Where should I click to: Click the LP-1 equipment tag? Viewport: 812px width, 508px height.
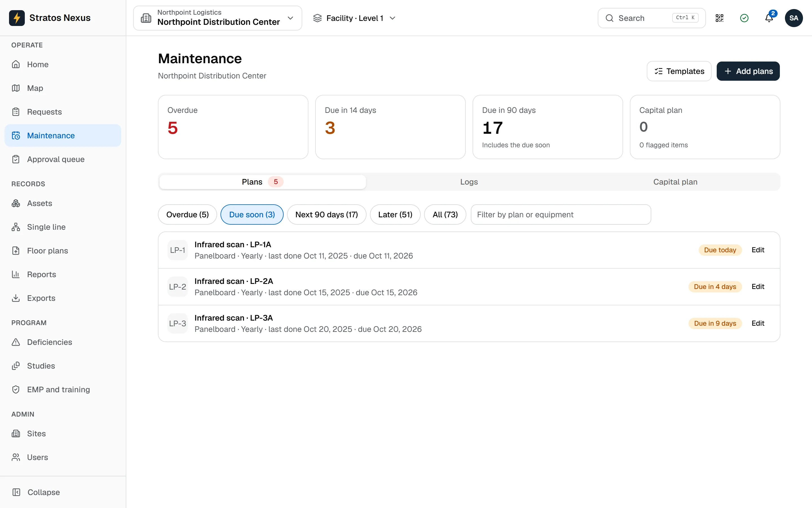pyautogui.click(x=178, y=250)
